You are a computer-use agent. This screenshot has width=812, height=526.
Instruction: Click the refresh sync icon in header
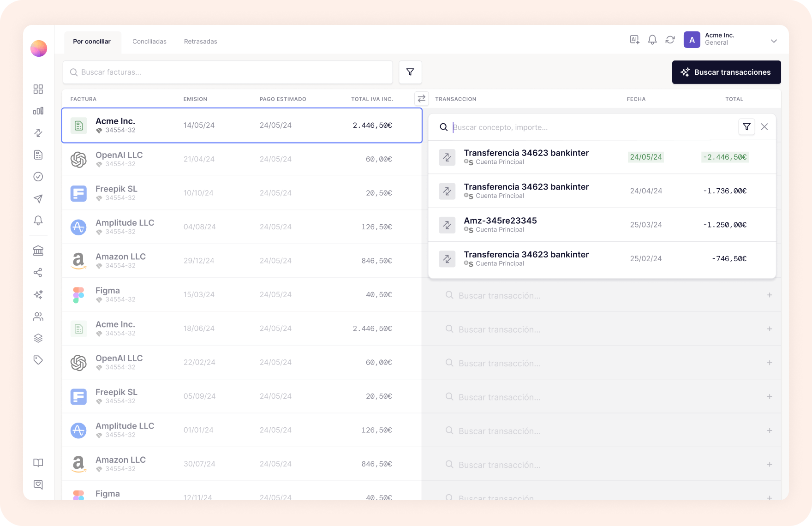[670, 40]
